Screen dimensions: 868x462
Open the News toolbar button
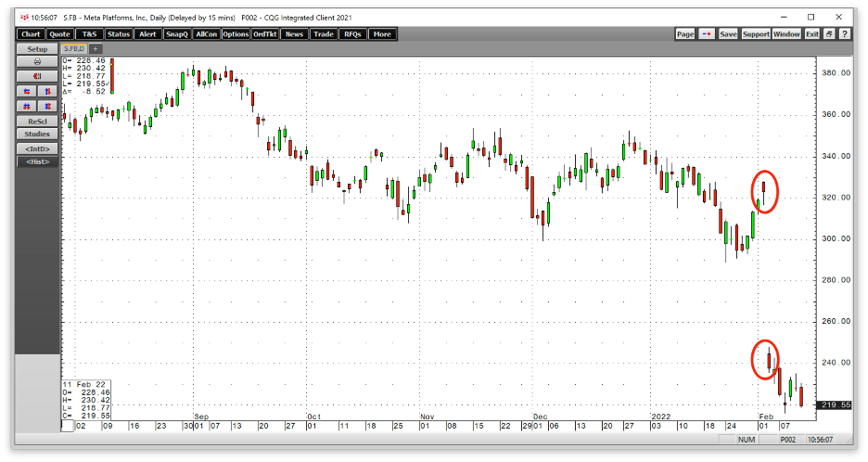pos(295,34)
